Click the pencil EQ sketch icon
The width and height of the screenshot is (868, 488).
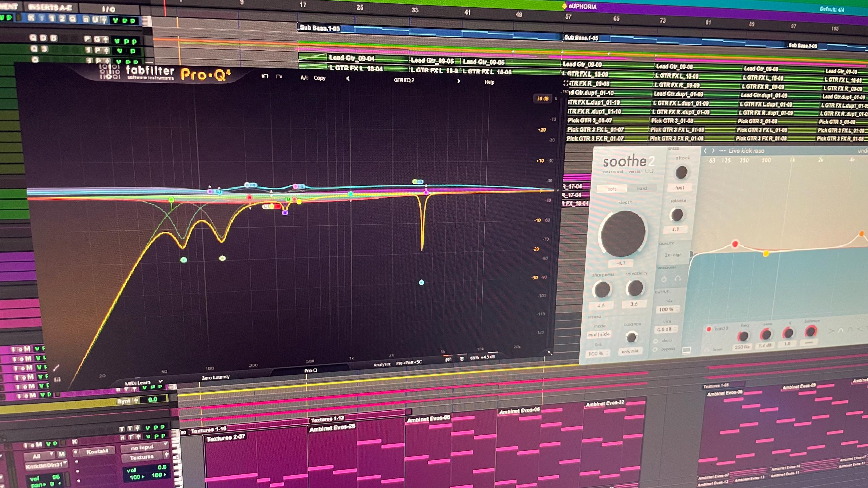(56, 367)
